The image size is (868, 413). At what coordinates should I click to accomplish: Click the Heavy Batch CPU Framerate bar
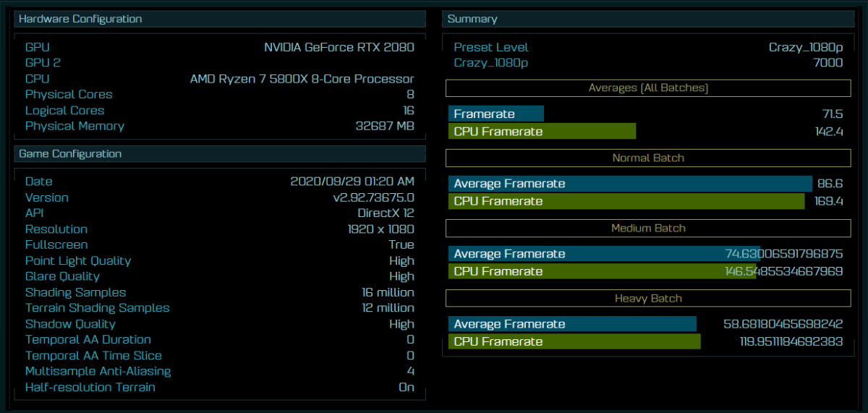click(x=574, y=341)
